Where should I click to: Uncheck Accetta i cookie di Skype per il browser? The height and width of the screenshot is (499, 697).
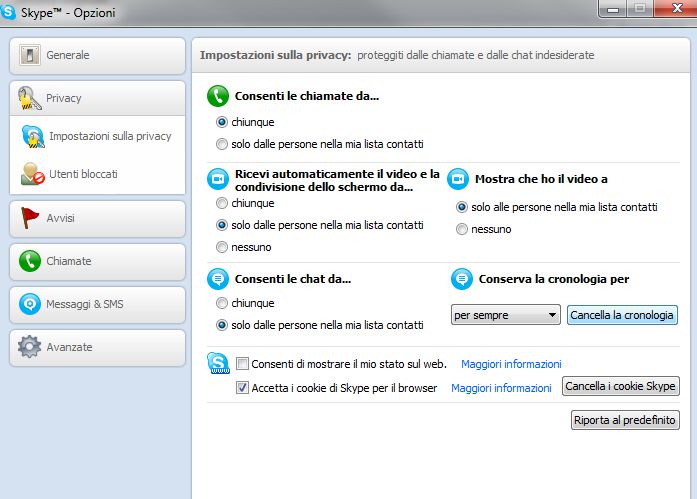pos(242,387)
